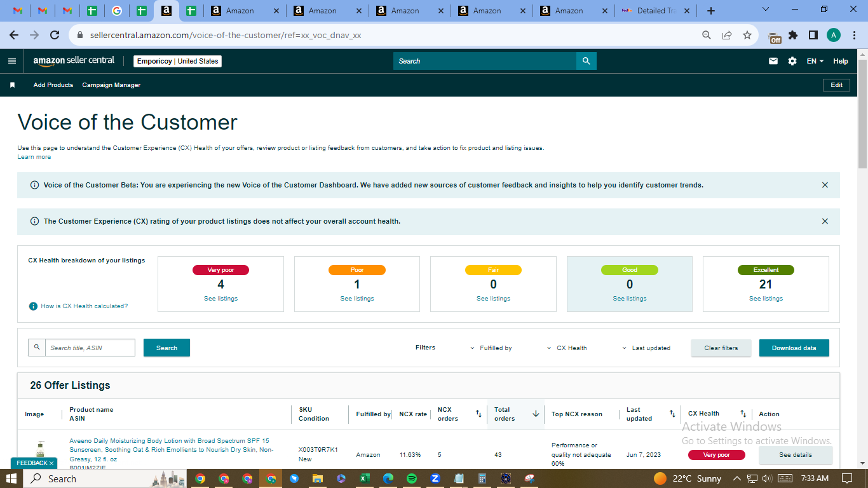Bookmark this page with the star icon
868x488 pixels.
pos(747,36)
